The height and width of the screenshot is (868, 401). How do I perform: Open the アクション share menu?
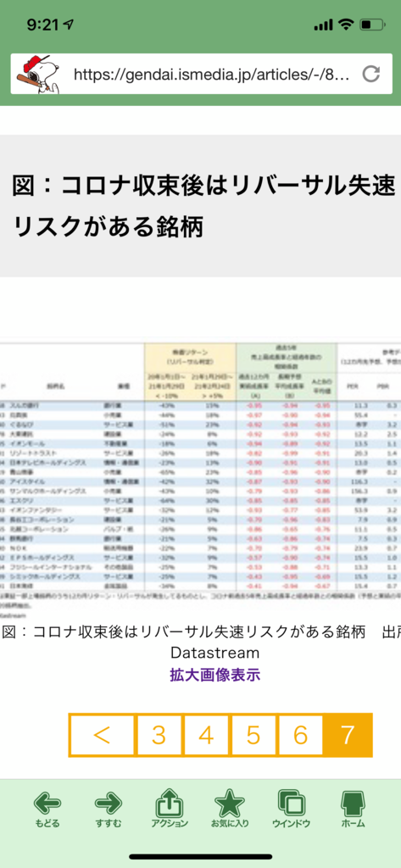(170, 802)
